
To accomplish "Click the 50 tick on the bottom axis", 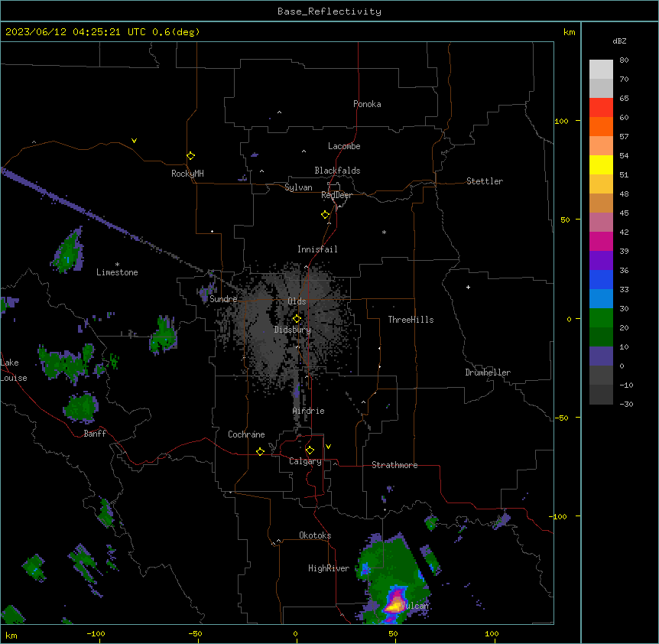I will click(x=393, y=633).
